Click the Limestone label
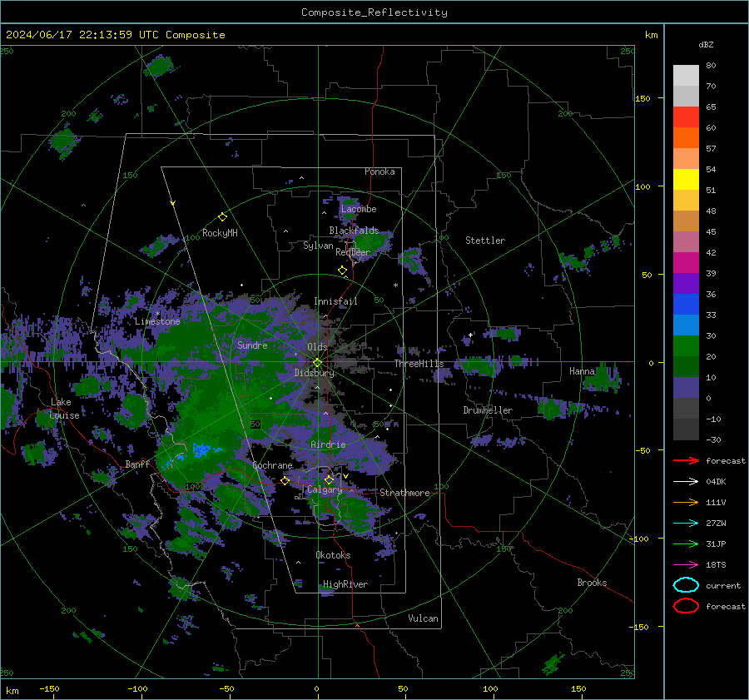The width and height of the screenshot is (749, 700). (x=157, y=321)
